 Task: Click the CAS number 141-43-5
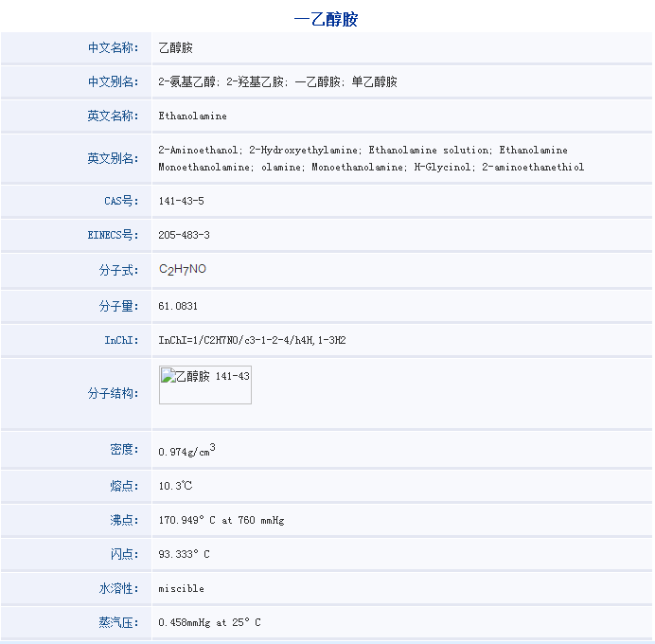[x=181, y=201]
